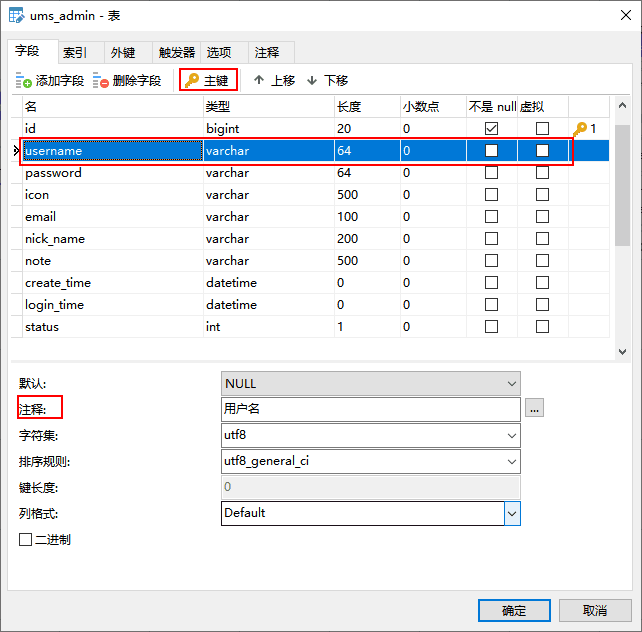642x632 pixels.
Task: Click the int type cell for status
Action: click(x=269, y=327)
